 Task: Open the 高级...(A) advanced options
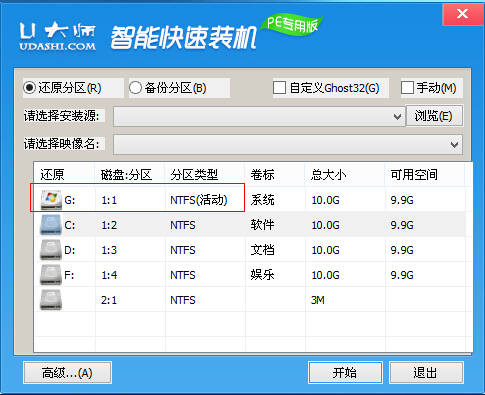67,373
